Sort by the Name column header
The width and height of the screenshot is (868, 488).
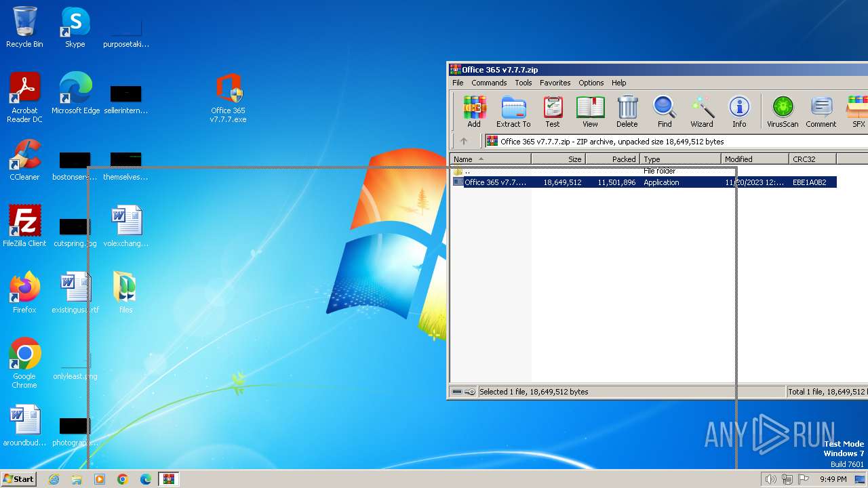tap(490, 159)
